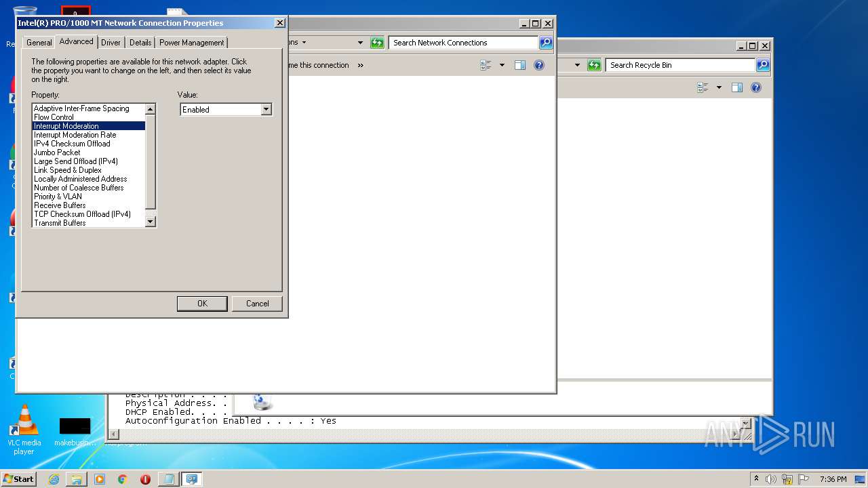Select Adaptive Inter-Frame Spacing property

click(88, 108)
